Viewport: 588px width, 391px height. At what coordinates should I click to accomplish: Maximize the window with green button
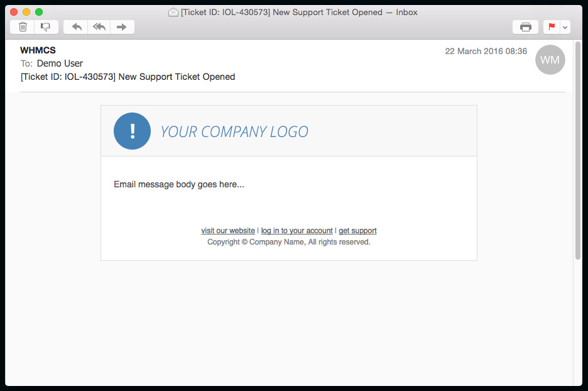pos(39,12)
